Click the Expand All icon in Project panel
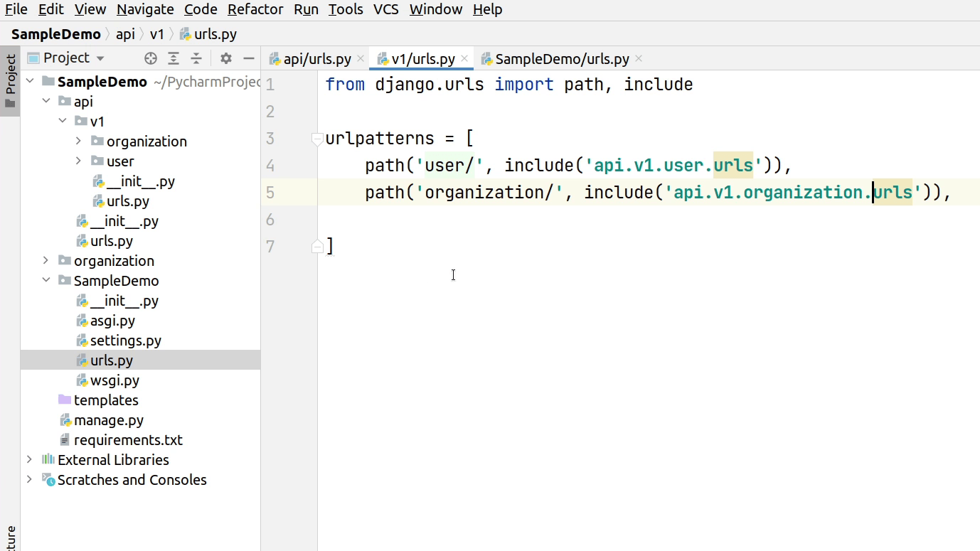This screenshot has width=980, height=551. point(173,58)
